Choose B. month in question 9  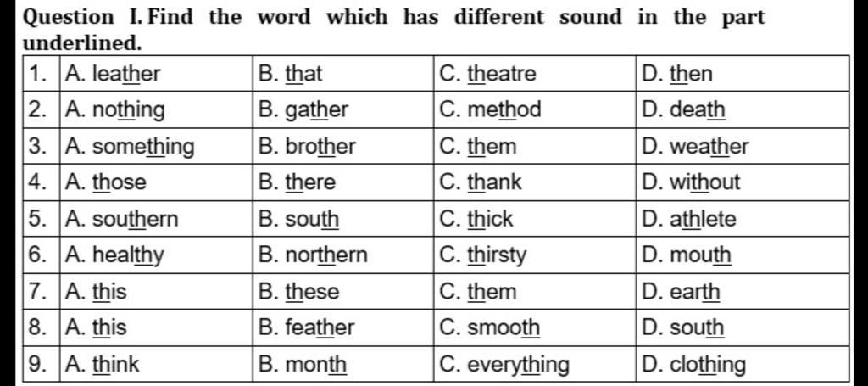(303, 365)
